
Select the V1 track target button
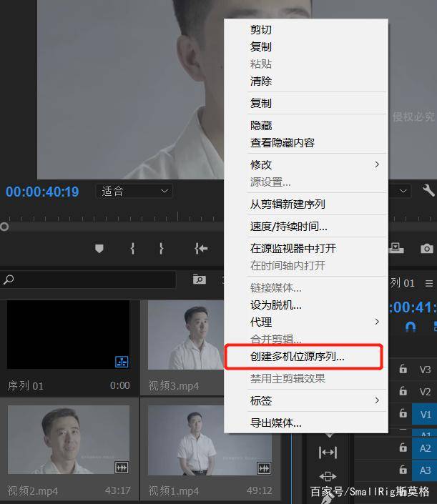[x=425, y=414]
